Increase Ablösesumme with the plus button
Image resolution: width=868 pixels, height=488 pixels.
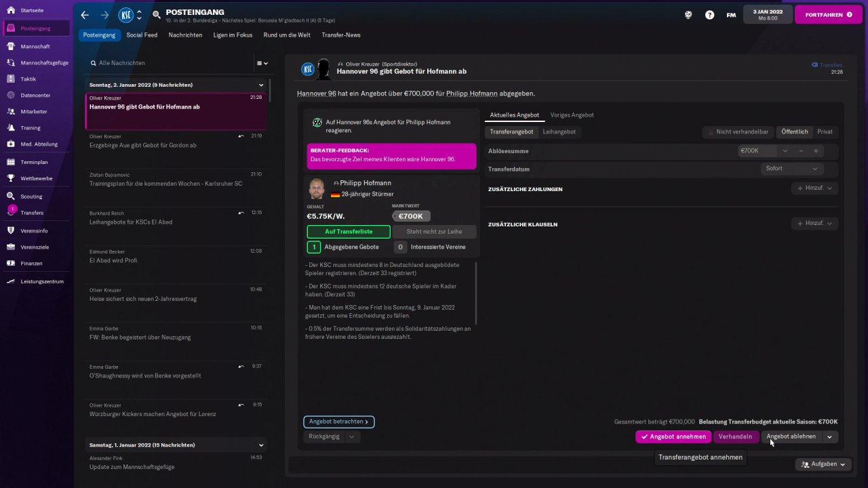tap(816, 151)
